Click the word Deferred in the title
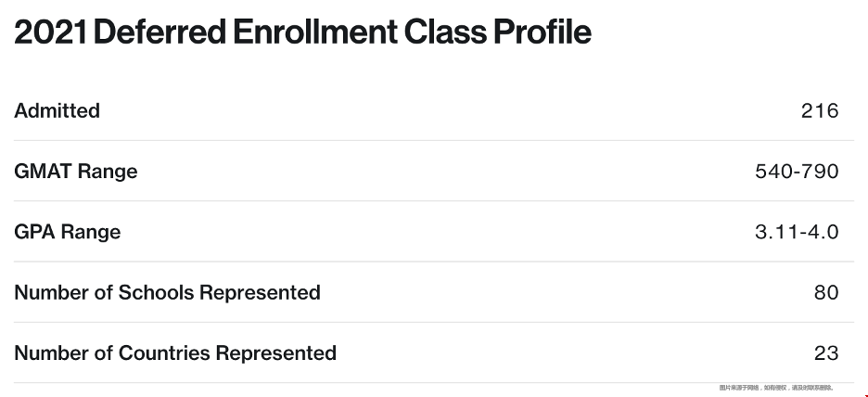Viewport: 868px width, 397px height. tap(160, 32)
